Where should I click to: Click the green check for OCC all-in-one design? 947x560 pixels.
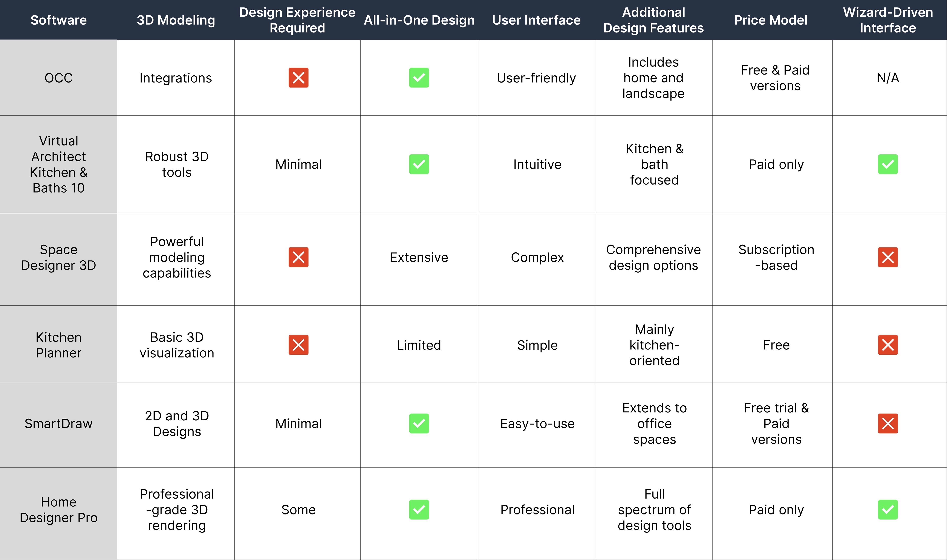pyautogui.click(x=419, y=78)
